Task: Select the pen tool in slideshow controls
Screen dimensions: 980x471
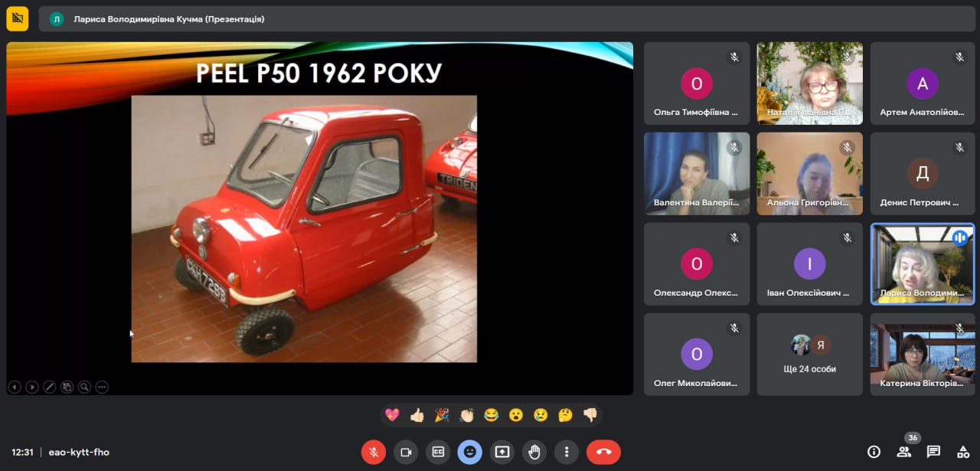Action: 50,387
